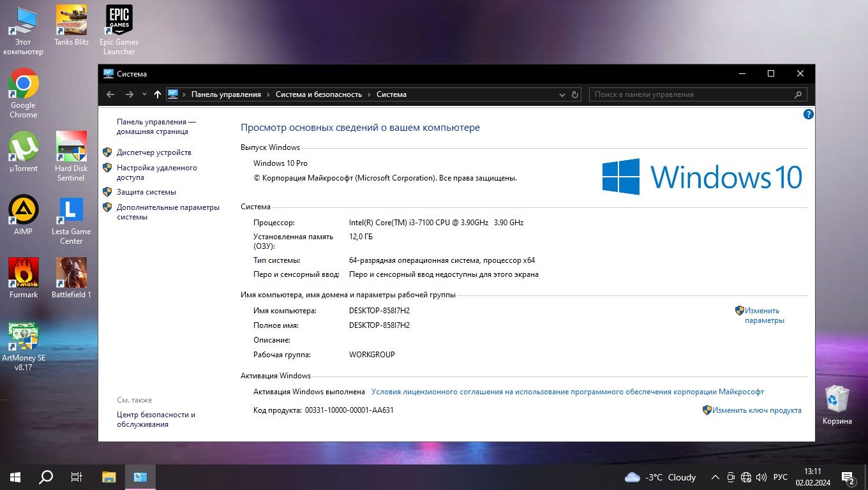Open taskbar search magnifier

46,477
